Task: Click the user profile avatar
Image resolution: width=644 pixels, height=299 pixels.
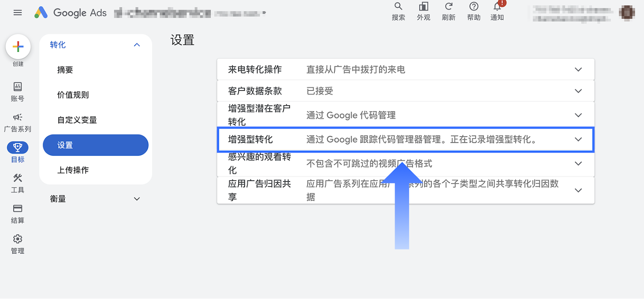Action: [627, 13]
